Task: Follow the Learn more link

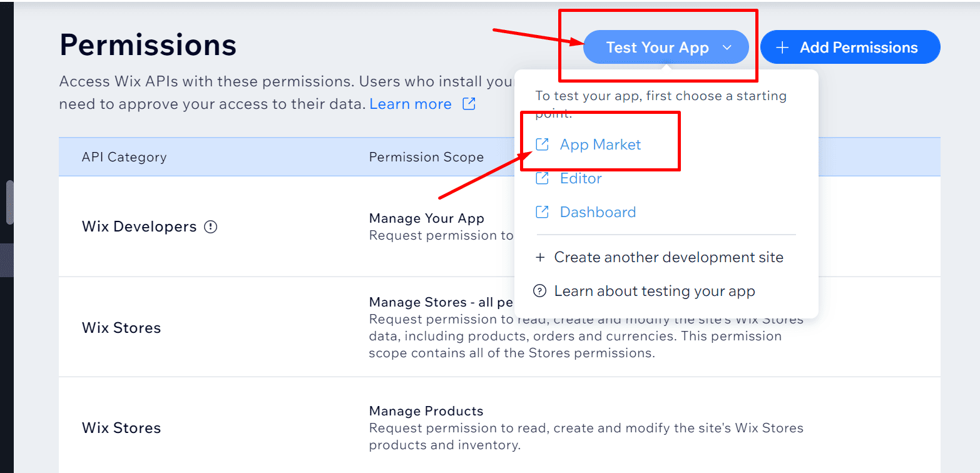Action: click(x=411, y=104)
